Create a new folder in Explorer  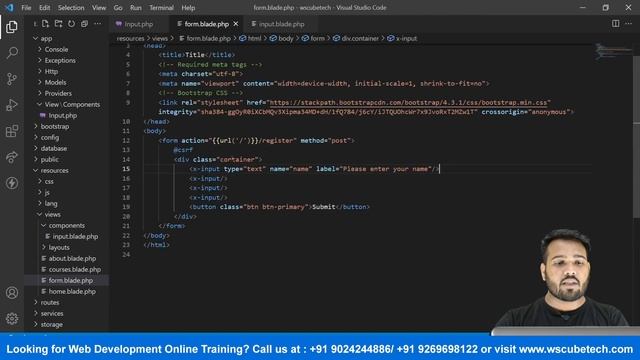point(58,24)
